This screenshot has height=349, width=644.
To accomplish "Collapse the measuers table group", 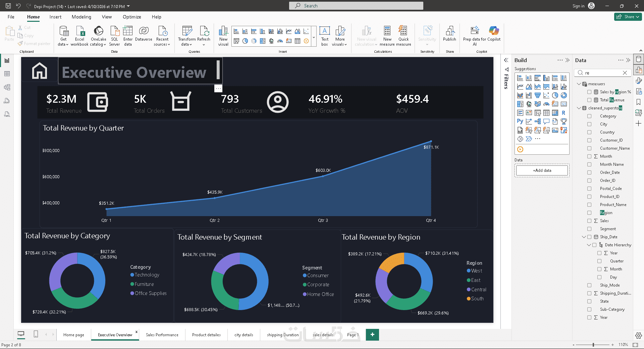I will (579, 84).
